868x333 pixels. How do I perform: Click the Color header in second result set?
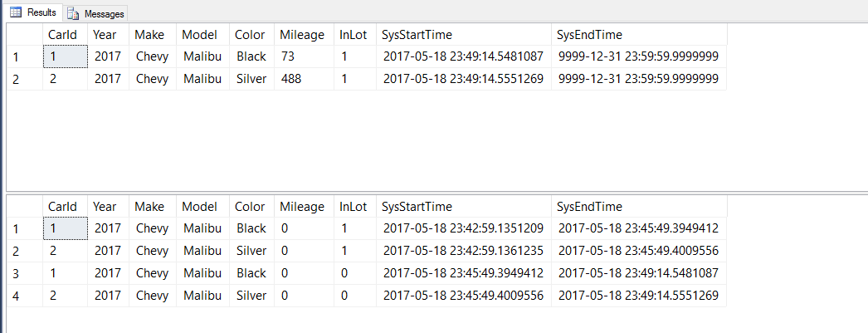250,207
